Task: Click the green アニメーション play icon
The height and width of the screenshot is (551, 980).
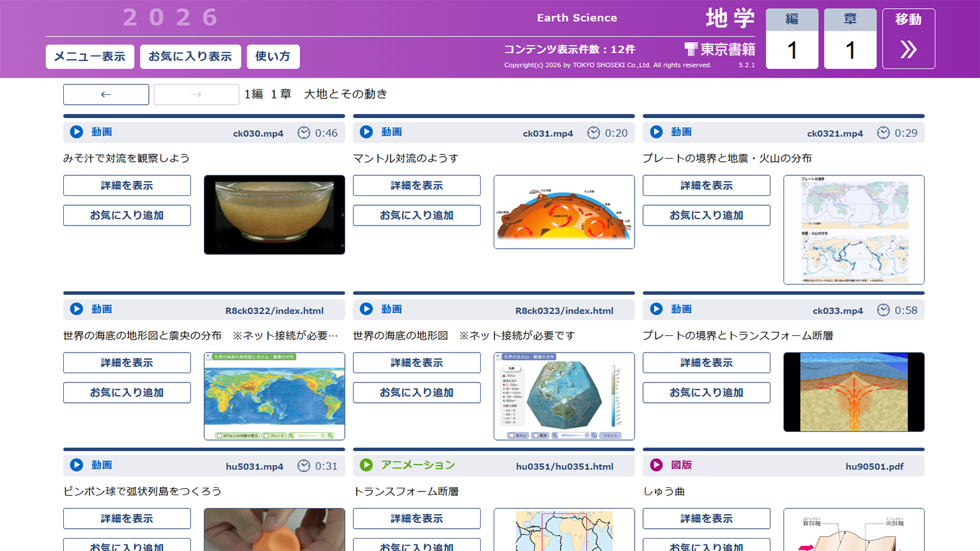Action: pos(367,465)
